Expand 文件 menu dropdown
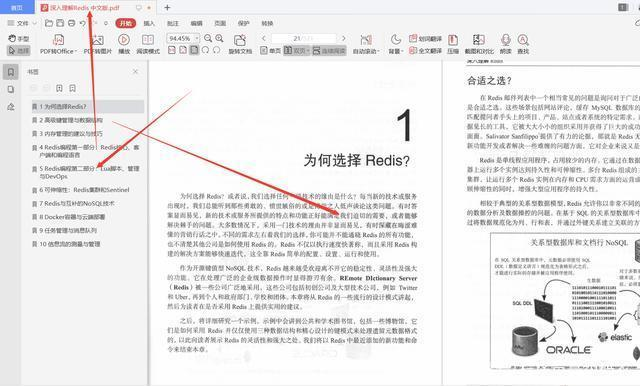Image resolution: width=640 pixels, height=386 pixels. tap(22, 23)
